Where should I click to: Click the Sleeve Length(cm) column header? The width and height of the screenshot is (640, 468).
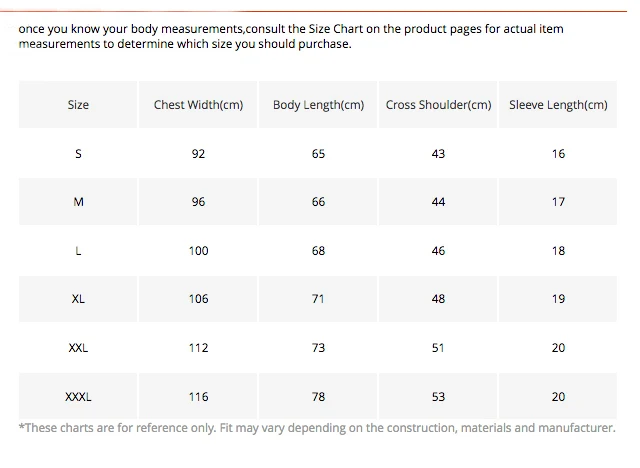(558, 105)
